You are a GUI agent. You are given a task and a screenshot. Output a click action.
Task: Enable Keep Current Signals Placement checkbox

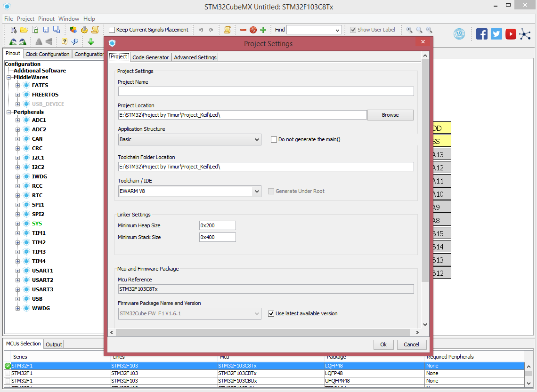click(x=112, y=30)
